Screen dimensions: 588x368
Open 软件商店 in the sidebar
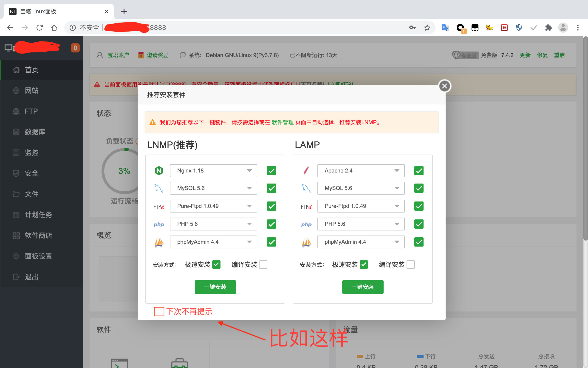tap(41, 235)
